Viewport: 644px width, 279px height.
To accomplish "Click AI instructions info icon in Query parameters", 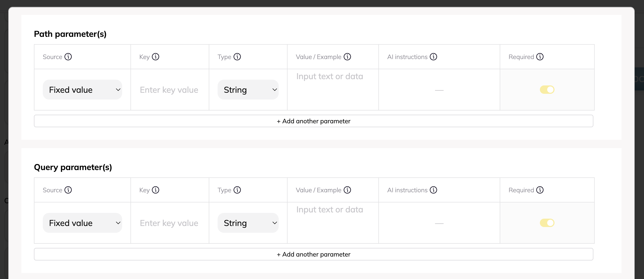I will coord(433,190).
